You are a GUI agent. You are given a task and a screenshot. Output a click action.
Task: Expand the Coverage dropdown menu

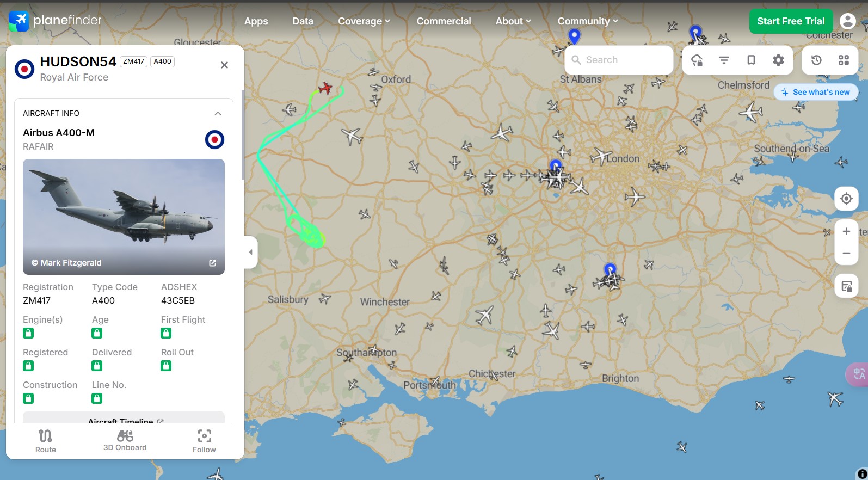tap(364, 21)
